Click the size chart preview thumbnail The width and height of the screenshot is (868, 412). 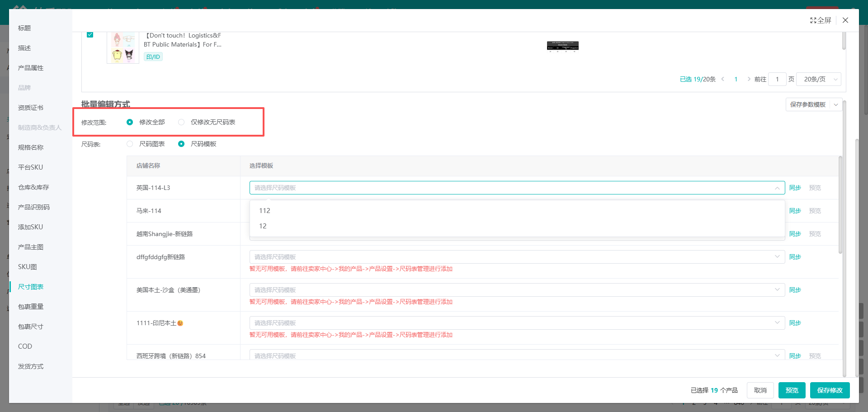562,46
